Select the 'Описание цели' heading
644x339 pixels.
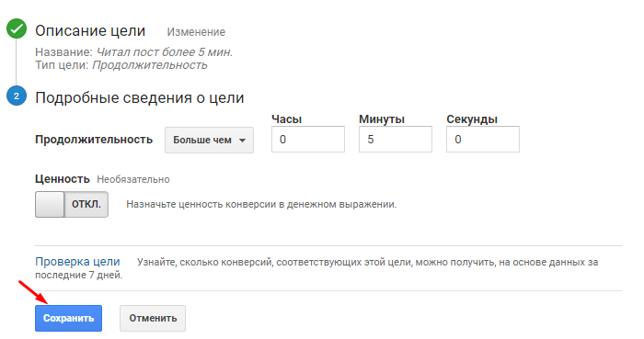point(90,30)
